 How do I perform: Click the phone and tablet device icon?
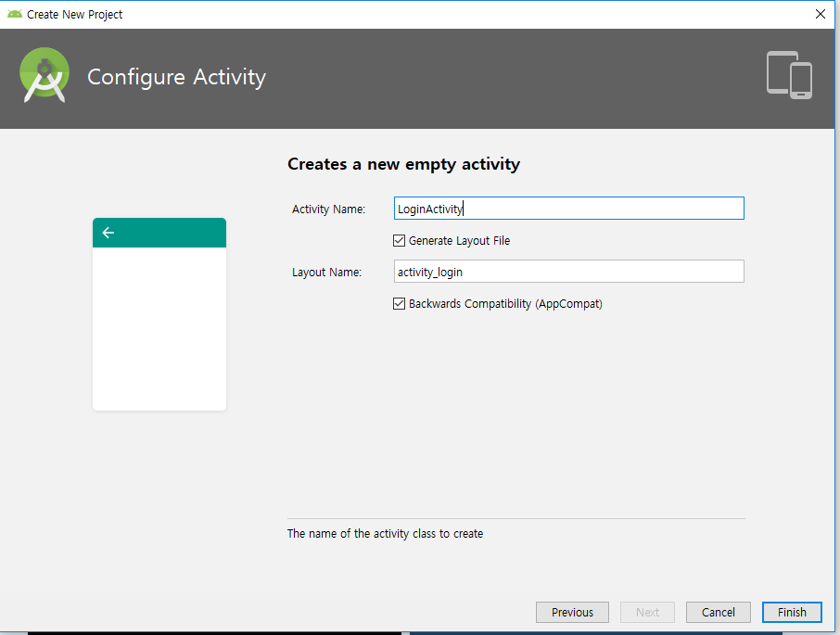[x=789, y=75]
